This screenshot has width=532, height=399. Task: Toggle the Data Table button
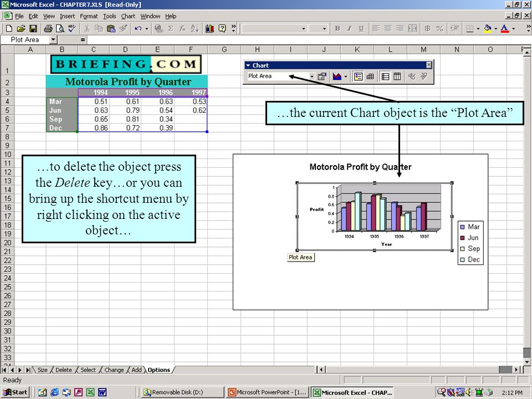pyautogui.click(x=370, y=76)
